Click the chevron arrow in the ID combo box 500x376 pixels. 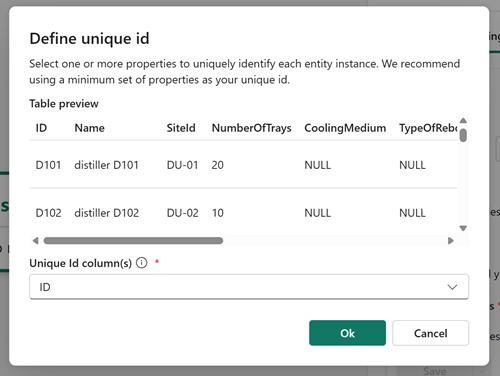pyautogui.click(x=452, y=287)
